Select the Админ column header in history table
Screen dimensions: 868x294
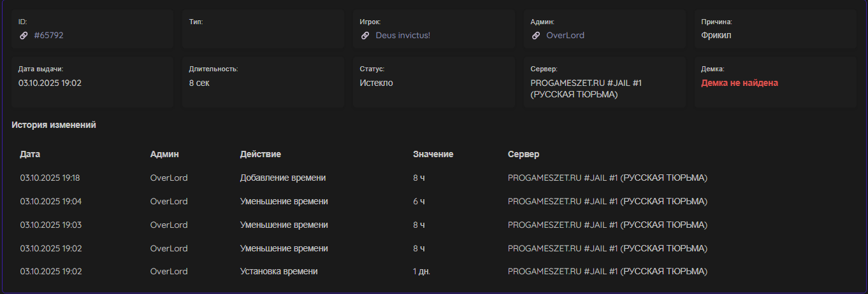pyautogui.click(x=164, y=155)
